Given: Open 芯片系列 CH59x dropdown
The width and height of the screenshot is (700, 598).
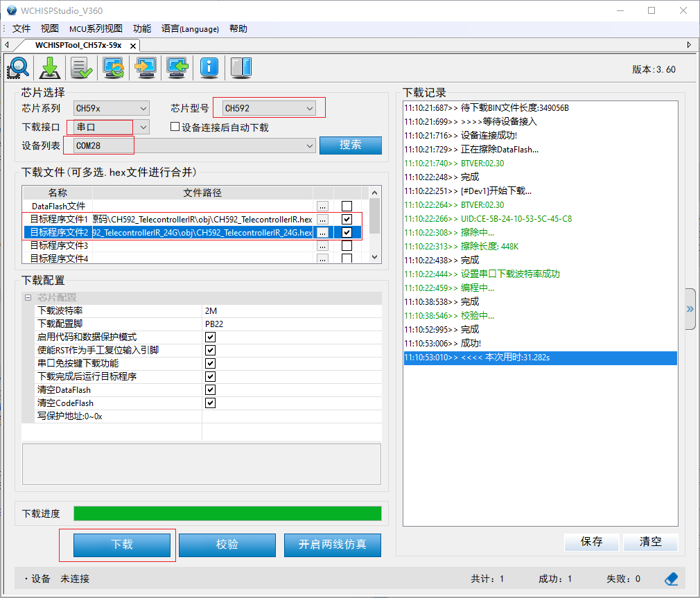Looking at the screenshot, I should 111,108.
